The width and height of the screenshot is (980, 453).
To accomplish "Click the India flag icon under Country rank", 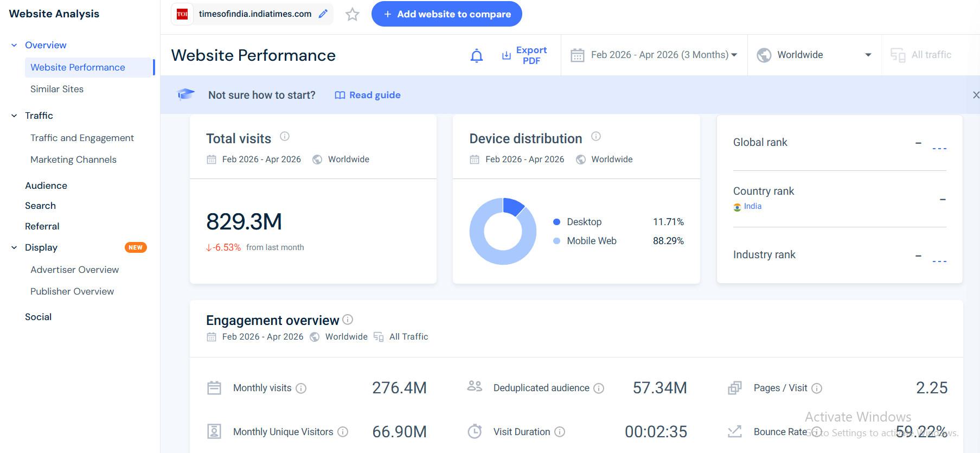I will click(737, 207).
